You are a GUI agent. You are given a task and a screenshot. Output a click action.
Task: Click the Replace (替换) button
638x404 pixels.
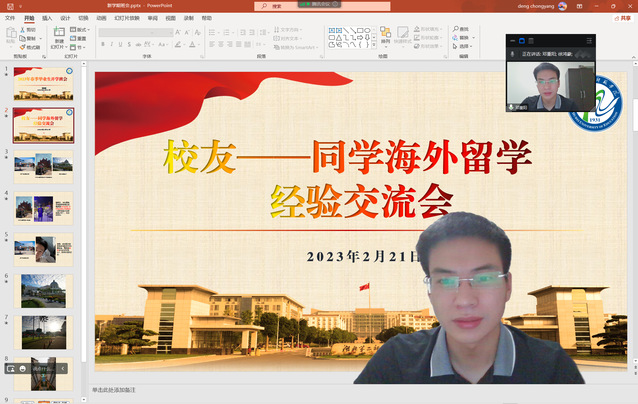click(x=460, y=37)
